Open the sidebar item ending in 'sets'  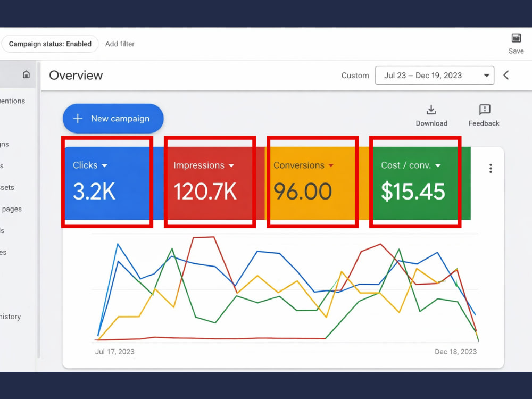(x=7, y=187)
